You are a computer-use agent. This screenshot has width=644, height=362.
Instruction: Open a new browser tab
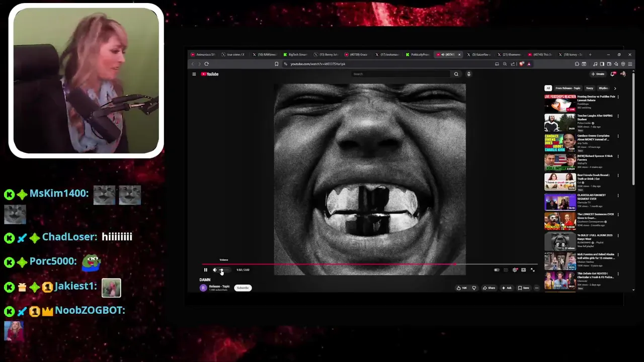590,54
